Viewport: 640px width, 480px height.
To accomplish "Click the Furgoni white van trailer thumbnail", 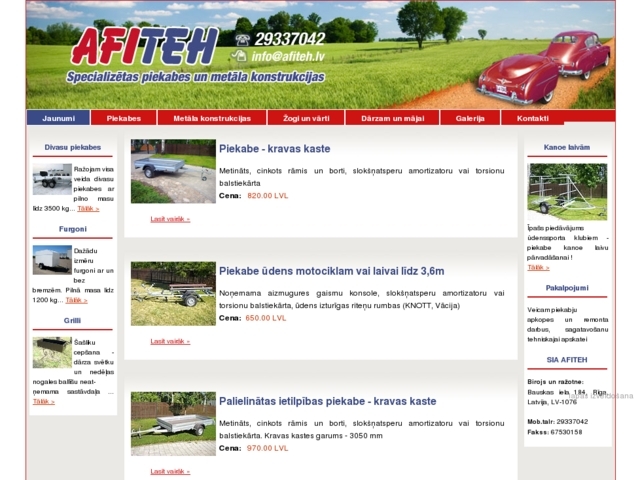I will click(52, 260).
